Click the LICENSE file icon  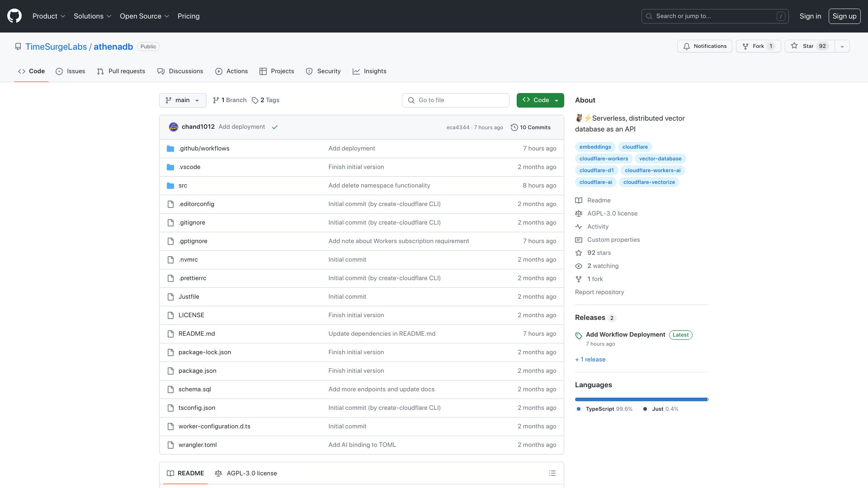170,315
